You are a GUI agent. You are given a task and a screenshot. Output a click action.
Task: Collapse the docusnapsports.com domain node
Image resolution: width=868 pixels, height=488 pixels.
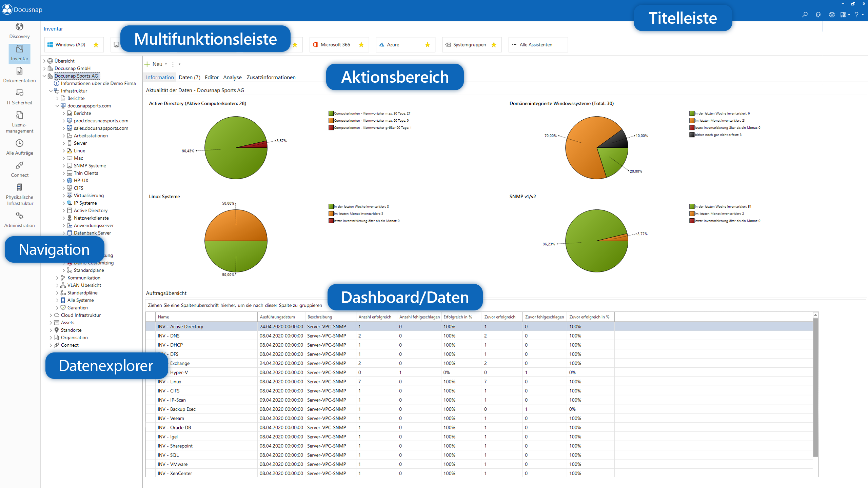coord(57,106)
